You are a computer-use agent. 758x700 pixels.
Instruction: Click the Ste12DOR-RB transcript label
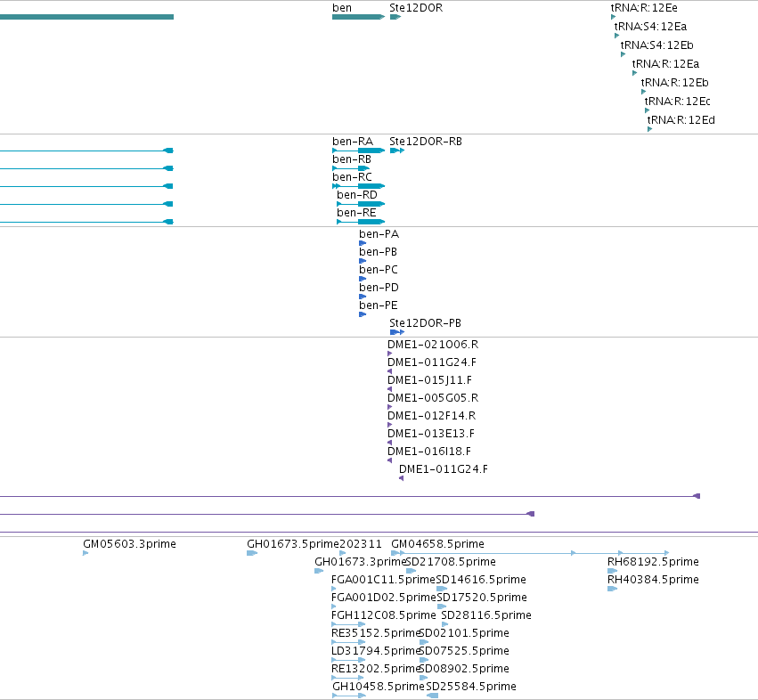pyautogui.click(x=426, y=142)
